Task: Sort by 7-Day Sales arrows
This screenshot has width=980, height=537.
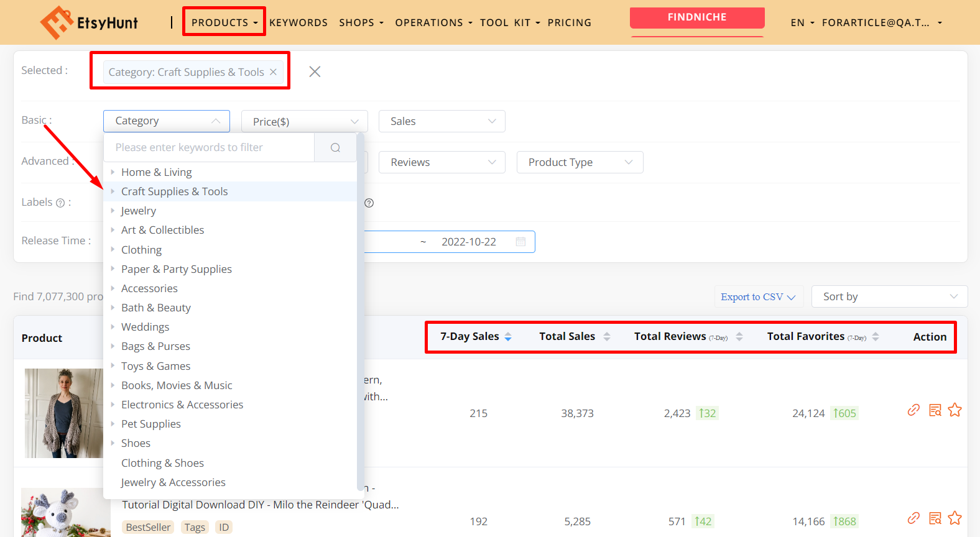Action: (508, 336)
